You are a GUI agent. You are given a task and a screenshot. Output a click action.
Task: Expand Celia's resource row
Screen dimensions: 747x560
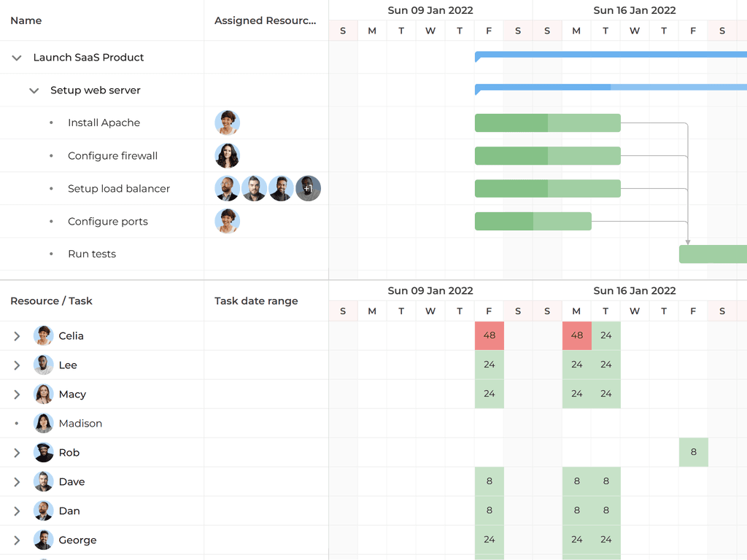tap(16, 336)
